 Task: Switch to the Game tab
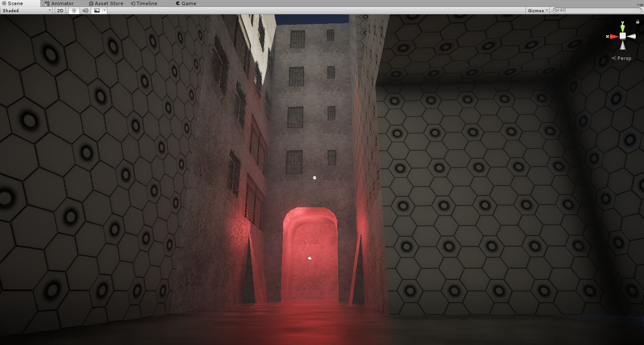click(186, 3)
